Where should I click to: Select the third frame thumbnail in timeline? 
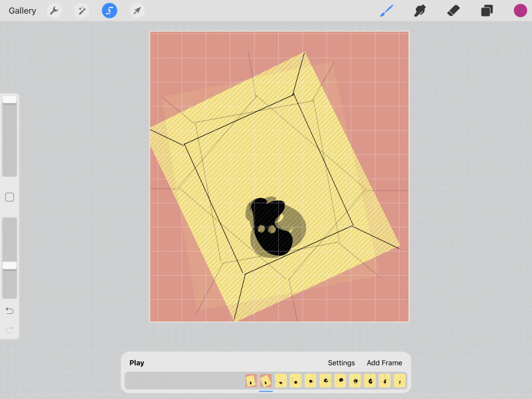[x=280, y=381]
